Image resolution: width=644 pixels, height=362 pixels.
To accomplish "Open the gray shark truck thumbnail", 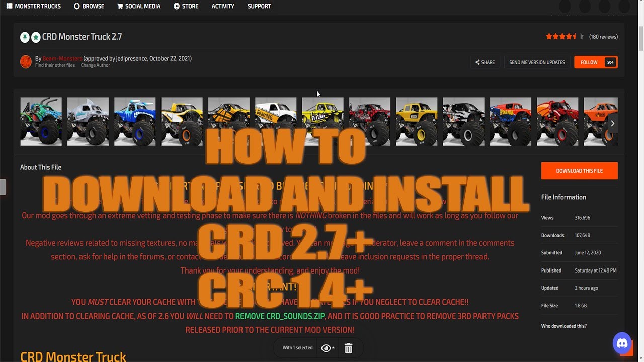I will click(88, 122).
